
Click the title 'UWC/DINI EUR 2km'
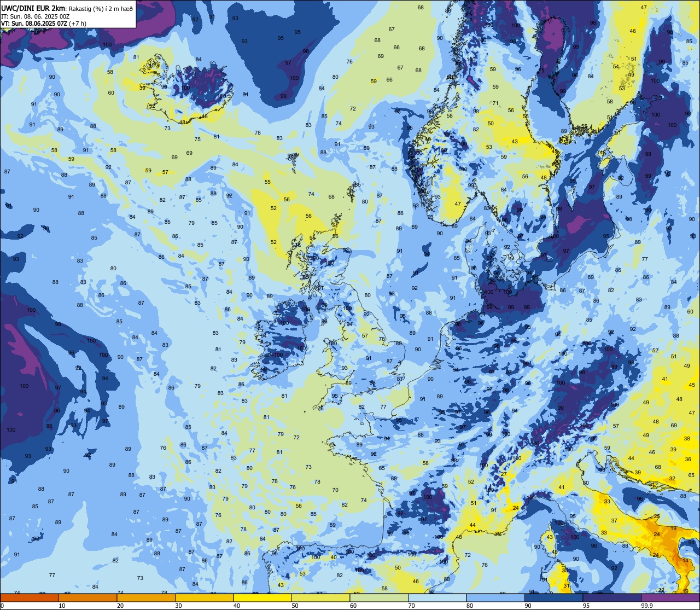pyautogui.click(x=33, y=8)
